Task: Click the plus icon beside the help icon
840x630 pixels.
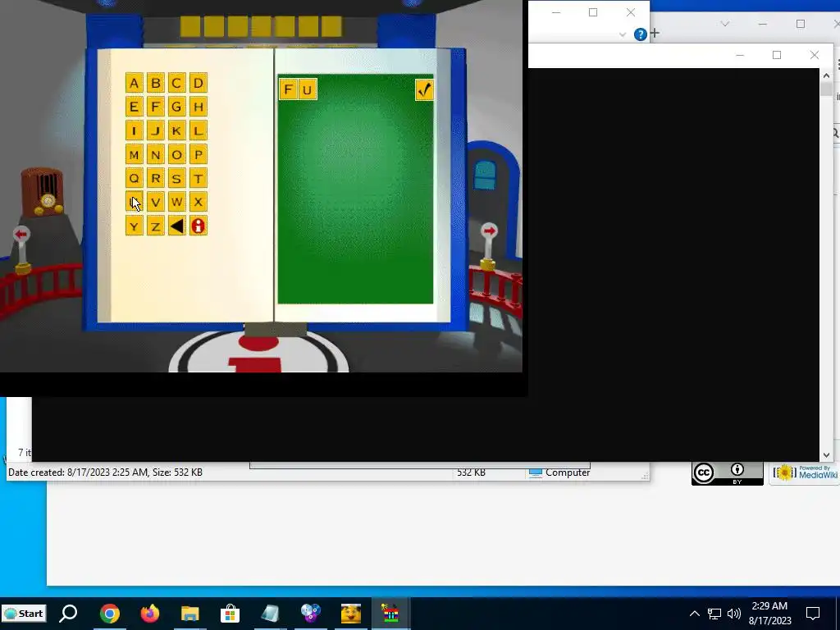Action: (655, 34)
